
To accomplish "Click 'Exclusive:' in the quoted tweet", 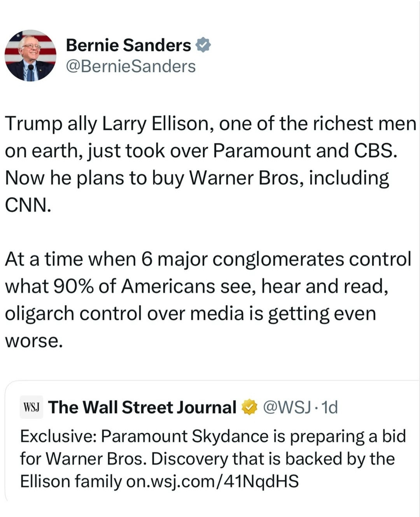I will point(58,436).
